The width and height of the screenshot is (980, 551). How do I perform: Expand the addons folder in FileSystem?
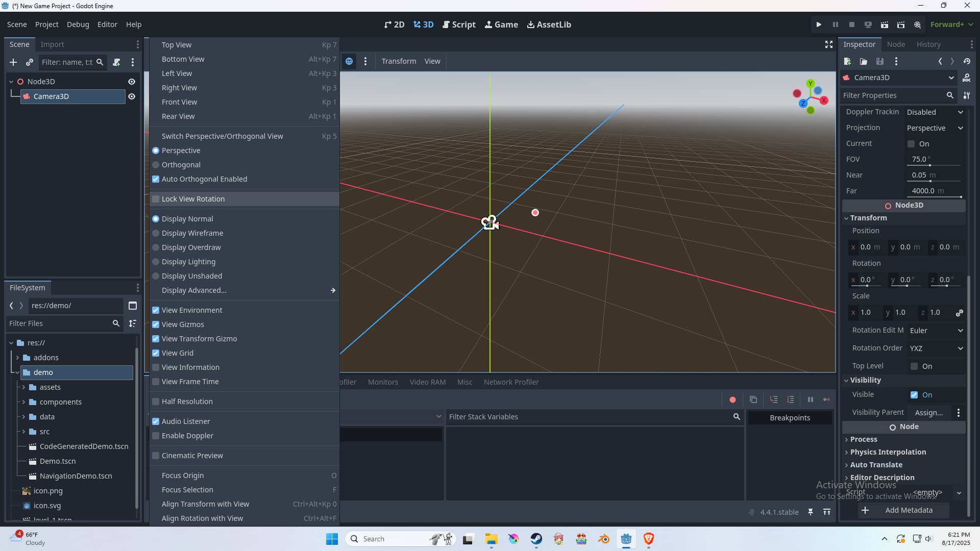click(17, 358)
